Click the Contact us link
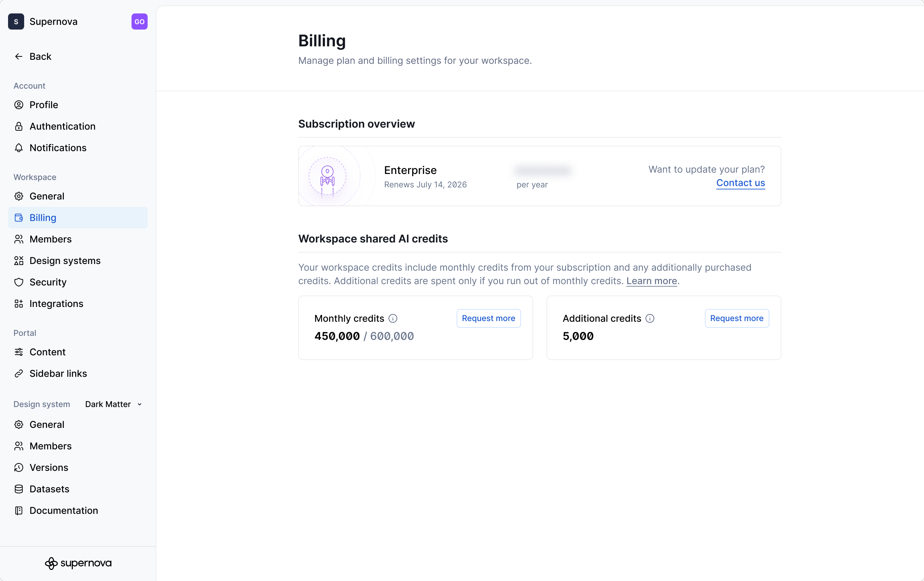Image resolution: width=924 pixels, height=581 pixels. point(740,183)
